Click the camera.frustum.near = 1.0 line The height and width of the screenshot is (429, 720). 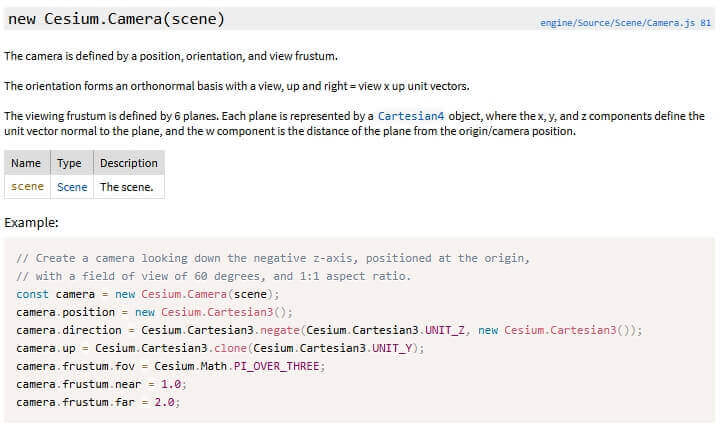pyautogui.click(x=101, y=384)
